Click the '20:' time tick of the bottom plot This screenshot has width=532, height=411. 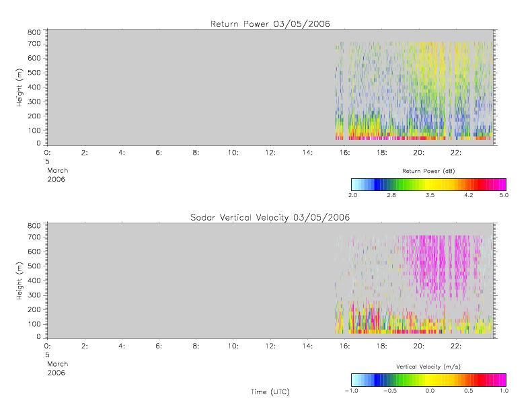[x=419, y=346]
